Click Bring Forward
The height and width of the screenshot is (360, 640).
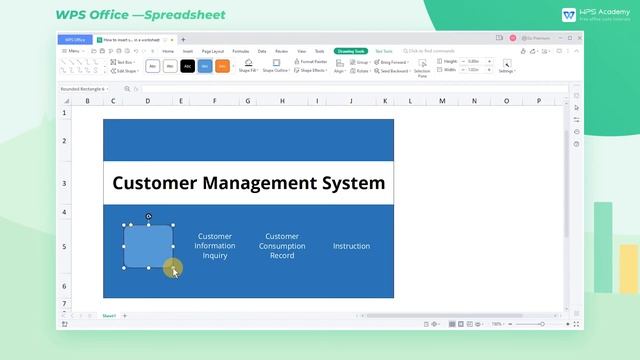pyautogui.click(x=391, y=62)
